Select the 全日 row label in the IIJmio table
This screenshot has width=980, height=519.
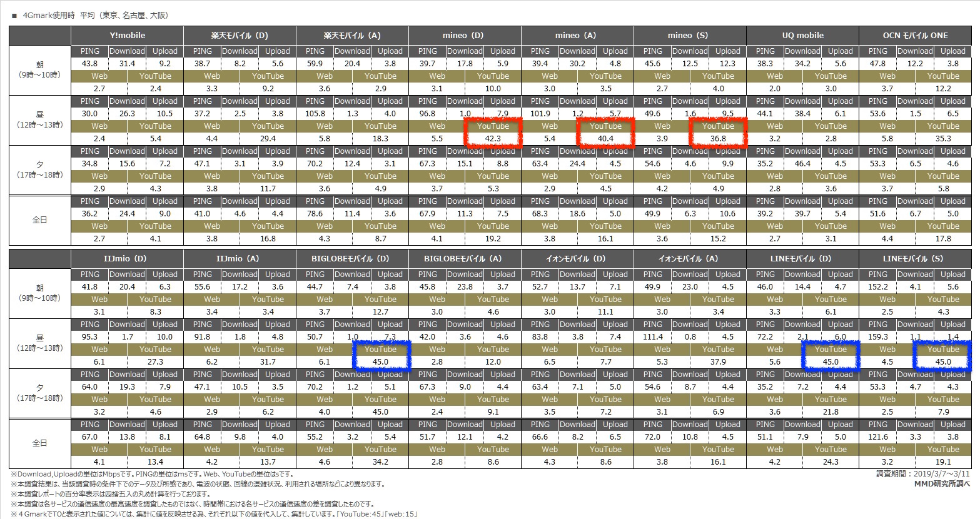40,443
